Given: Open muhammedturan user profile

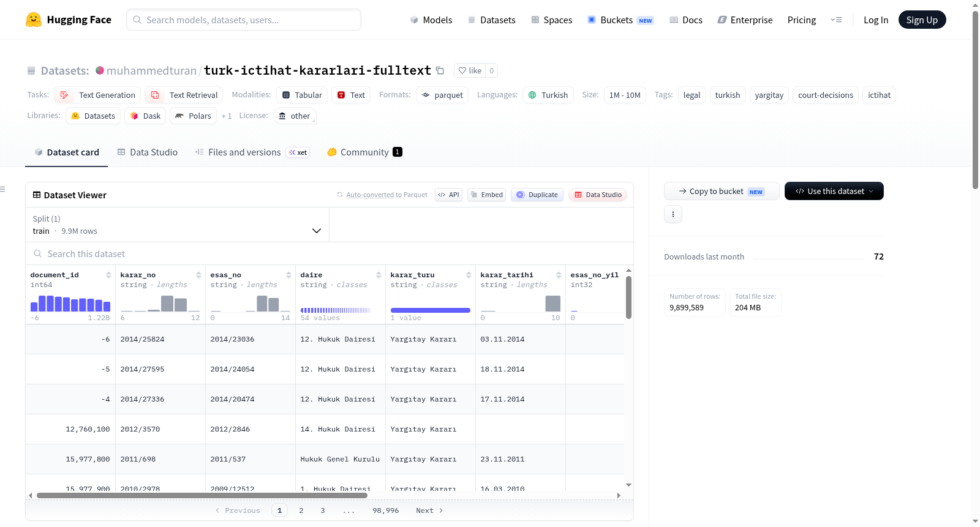Looking at the screenshot, I should (x=151, y=70).
